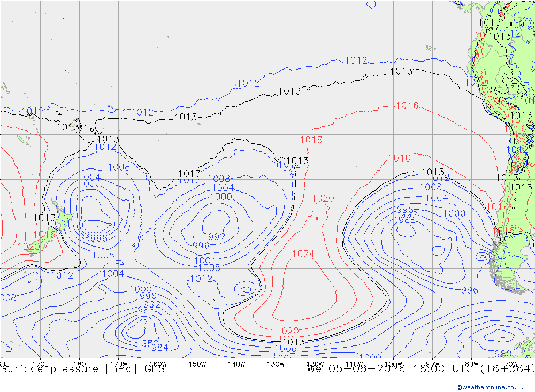The height and width of the screenshot is (392, 535).
Task: Click the 980 isobar label near 70W
Action: click(x=503, y=354)
